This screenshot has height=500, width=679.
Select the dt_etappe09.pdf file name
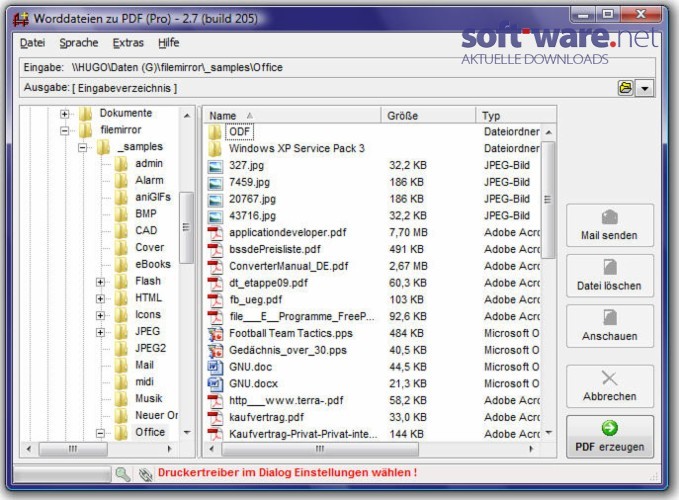[x=268, y=283]
